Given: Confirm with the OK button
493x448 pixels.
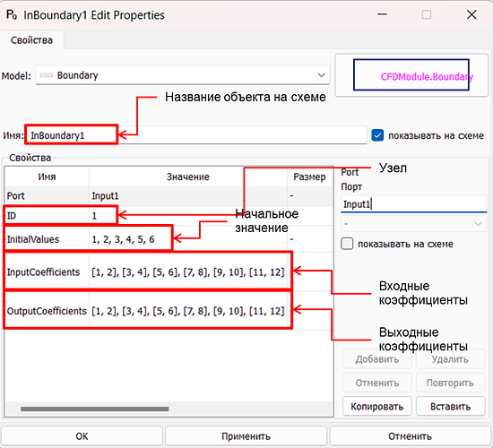Looking at the screenshot, I should (x=82, y=436).
